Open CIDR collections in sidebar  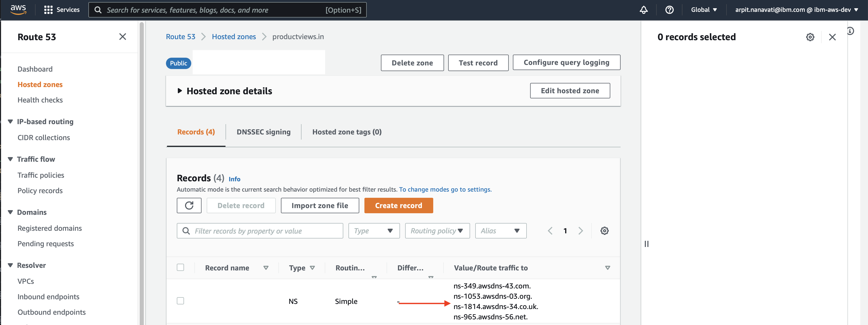point(44,138)
